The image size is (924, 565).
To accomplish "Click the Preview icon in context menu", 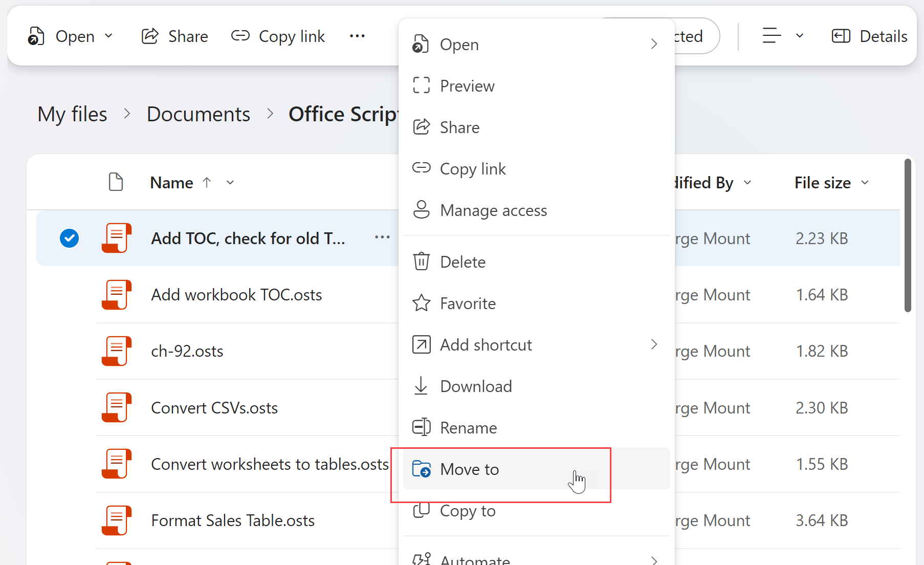I will pos(421,85).
